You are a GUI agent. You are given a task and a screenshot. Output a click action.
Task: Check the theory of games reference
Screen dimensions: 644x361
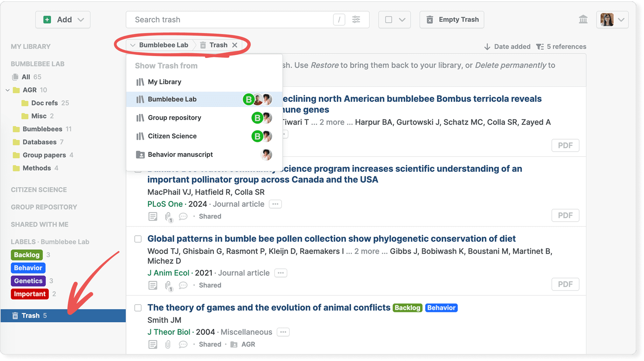[138, 308]
